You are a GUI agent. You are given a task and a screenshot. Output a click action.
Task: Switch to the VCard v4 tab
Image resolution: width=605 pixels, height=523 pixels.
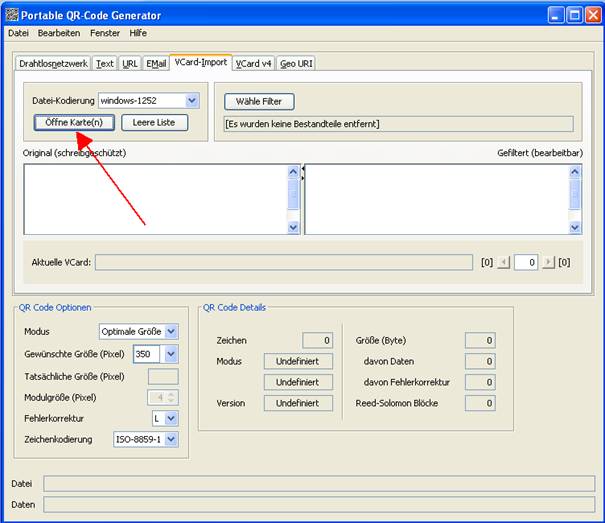[253, 64]
